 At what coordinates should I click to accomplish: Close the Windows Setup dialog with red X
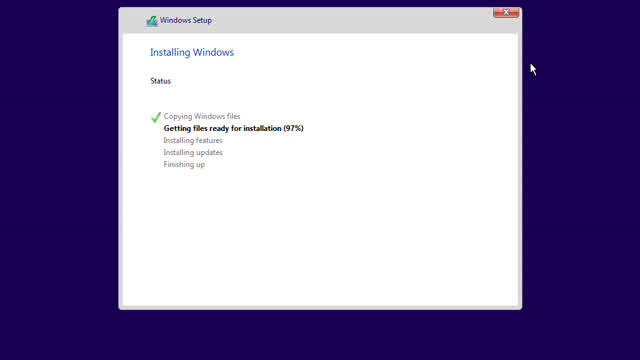(x=506, y=13)
